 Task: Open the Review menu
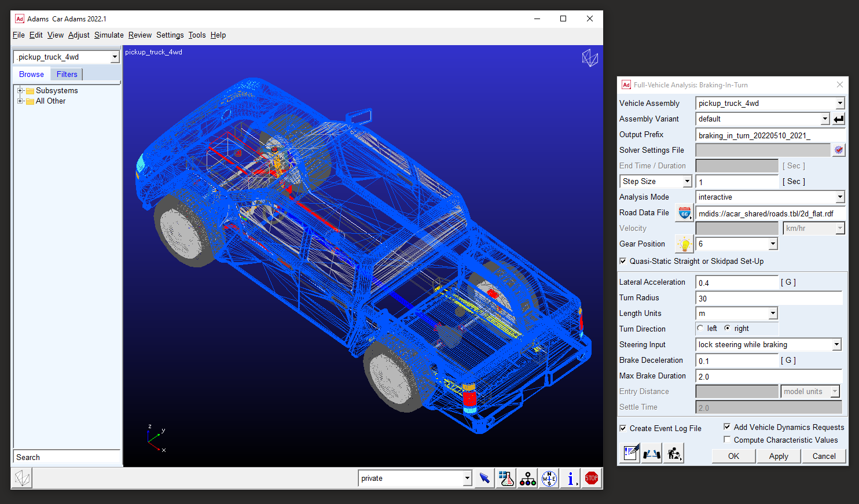(x=140, y=35)
